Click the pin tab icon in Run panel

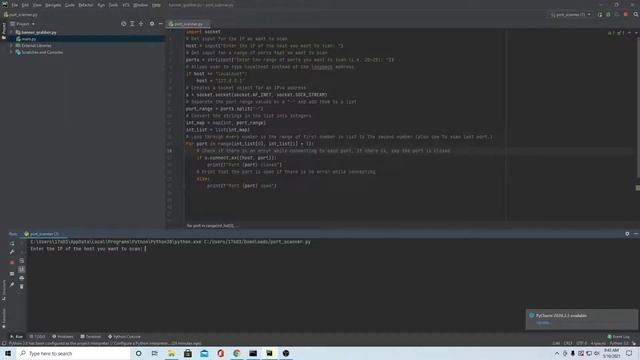click(x=12, y=285)
